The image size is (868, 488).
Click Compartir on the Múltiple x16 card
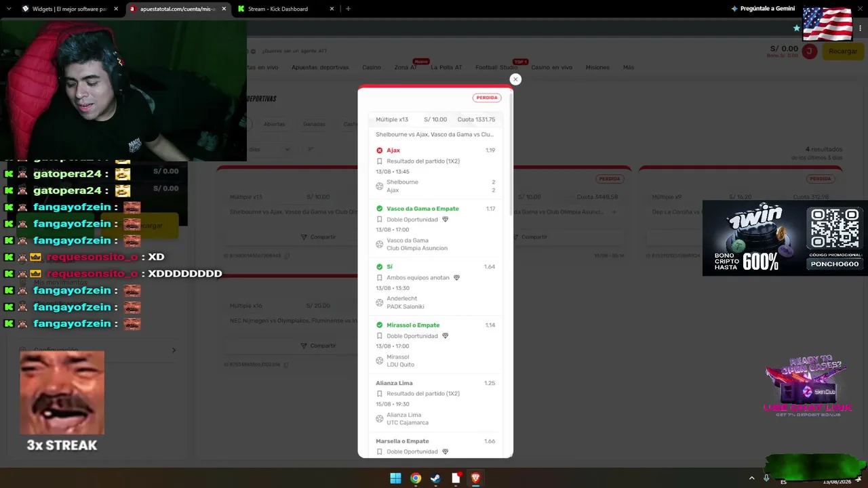pos(318,346)
